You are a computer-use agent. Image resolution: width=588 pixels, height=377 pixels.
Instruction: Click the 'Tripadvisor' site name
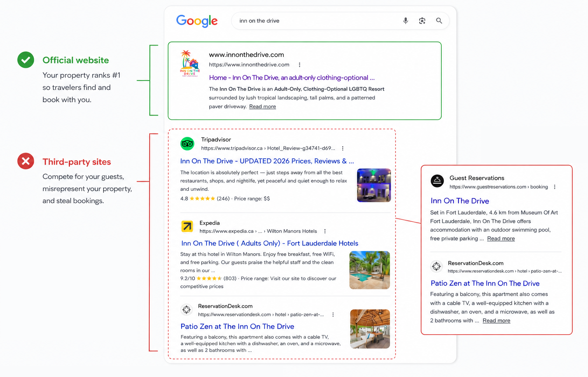(x=216, y=140)
